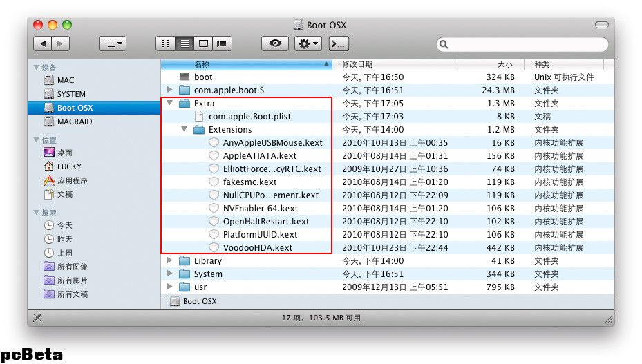Select OpenHaltRestart.kext
The height and width of the screenshot is (364, 642).
pos(387,221)
